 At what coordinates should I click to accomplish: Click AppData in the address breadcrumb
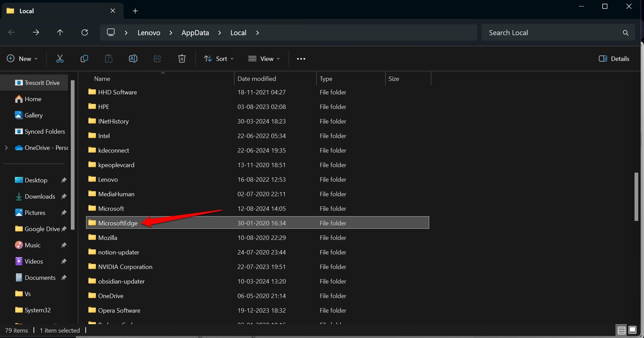(195, 33)
